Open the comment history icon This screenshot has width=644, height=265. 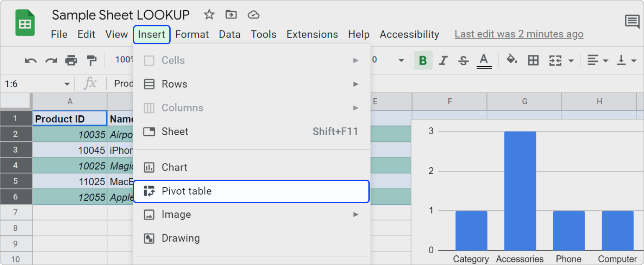pos(631,21)
